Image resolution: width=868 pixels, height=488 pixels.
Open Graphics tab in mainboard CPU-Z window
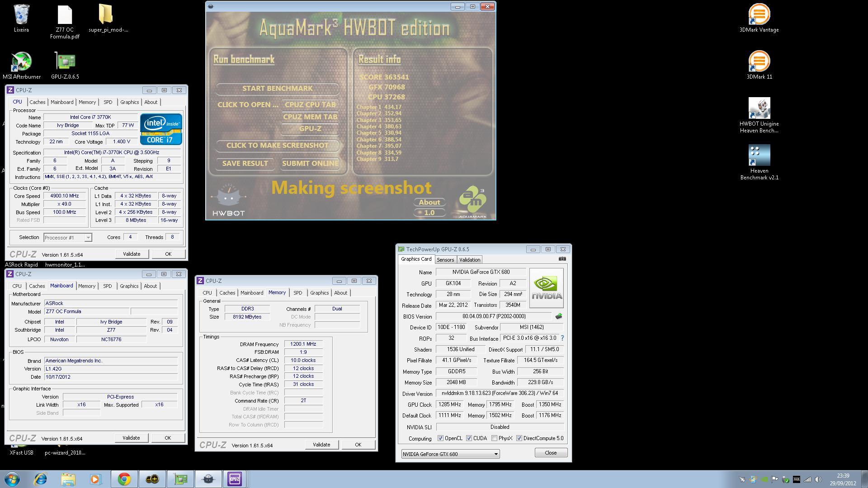129,286
